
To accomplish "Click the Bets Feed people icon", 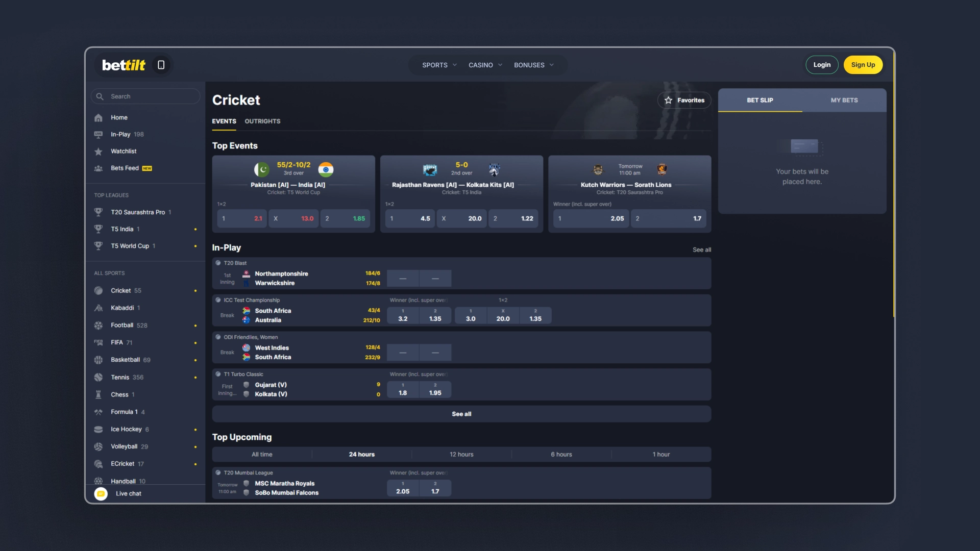I will [x=99, y=168].
